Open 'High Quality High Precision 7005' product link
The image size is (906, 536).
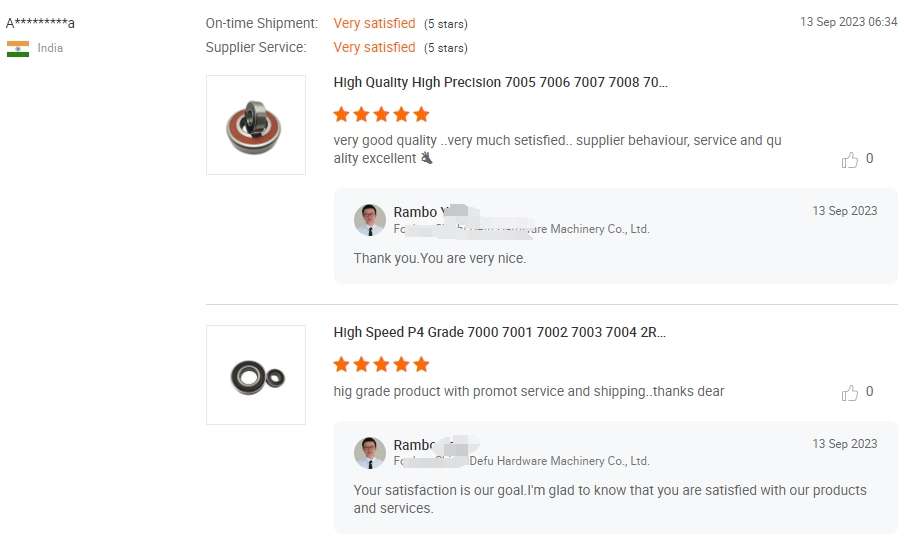coord(500,83)
